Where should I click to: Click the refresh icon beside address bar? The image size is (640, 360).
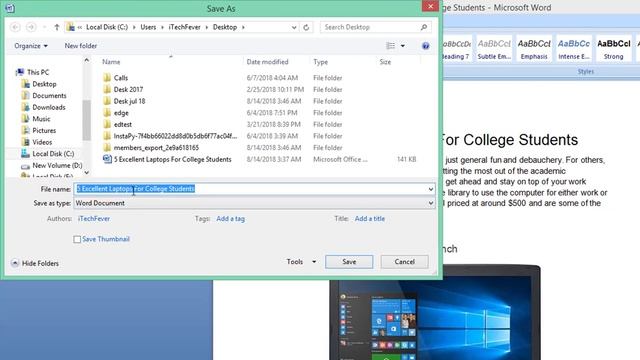[x=306, y=27]
